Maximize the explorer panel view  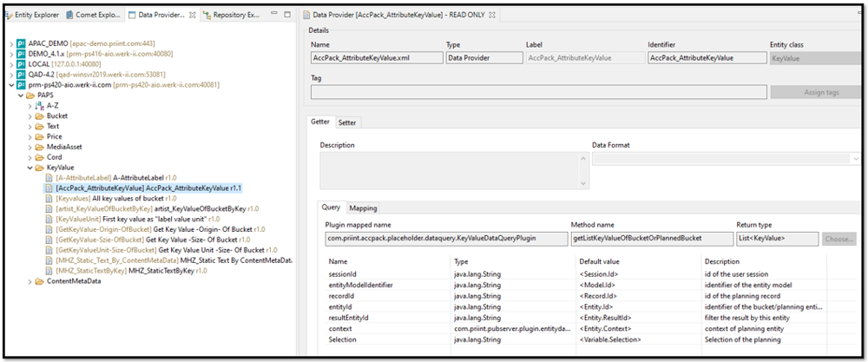click(287, 15)
